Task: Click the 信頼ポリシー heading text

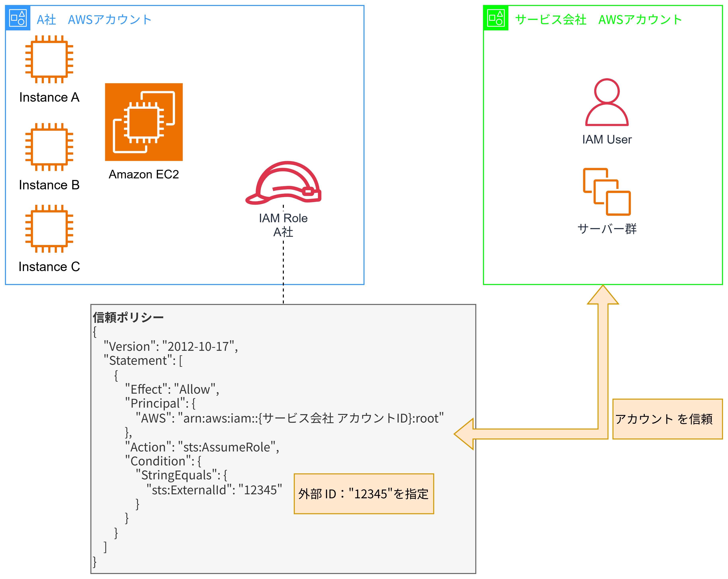Action: pos(128,317)
